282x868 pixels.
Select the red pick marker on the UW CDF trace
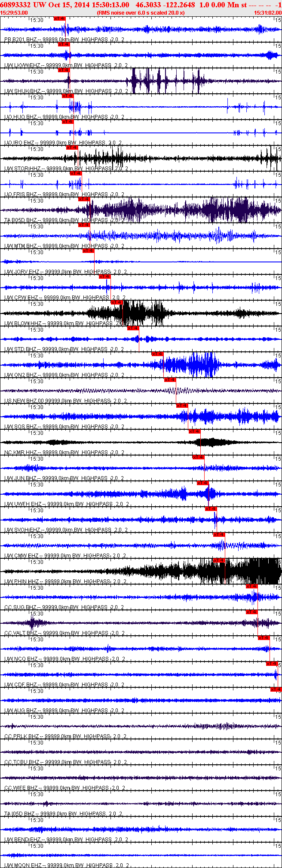point(272,664)
